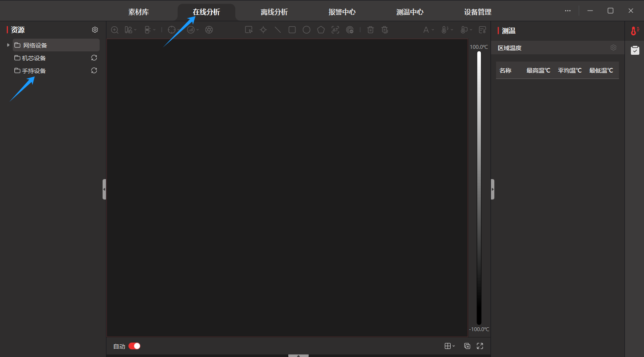This screenshot has height=357, width=644.
Task: Select the line measurement tool
Action: 278,30
